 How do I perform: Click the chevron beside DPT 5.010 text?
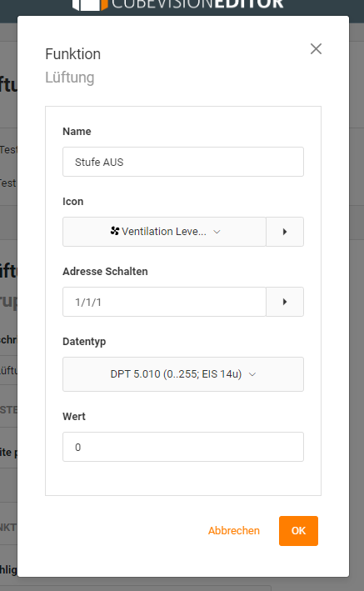(252, 374)
